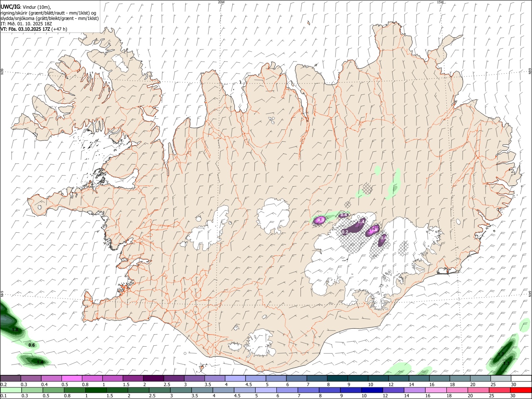Click the 'UWC/IG' title text
This screenshot has width=532, height=399.
pyautogui.click(x=10, y=7)
